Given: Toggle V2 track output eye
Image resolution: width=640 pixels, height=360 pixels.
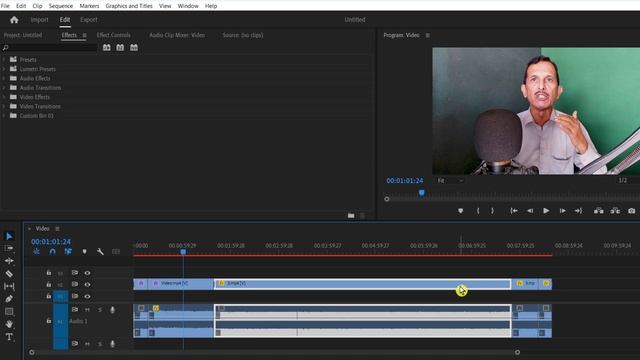Looking at the screenshot, I should click(87, 284).
